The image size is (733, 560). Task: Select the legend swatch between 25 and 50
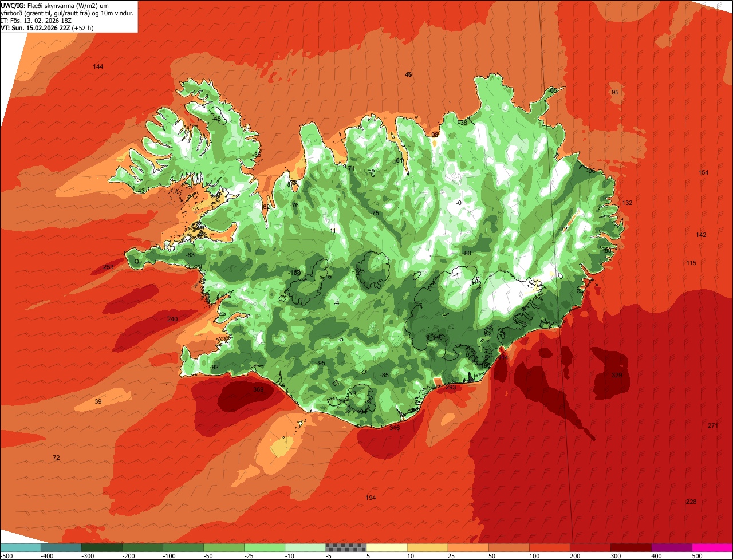point(468,547)
